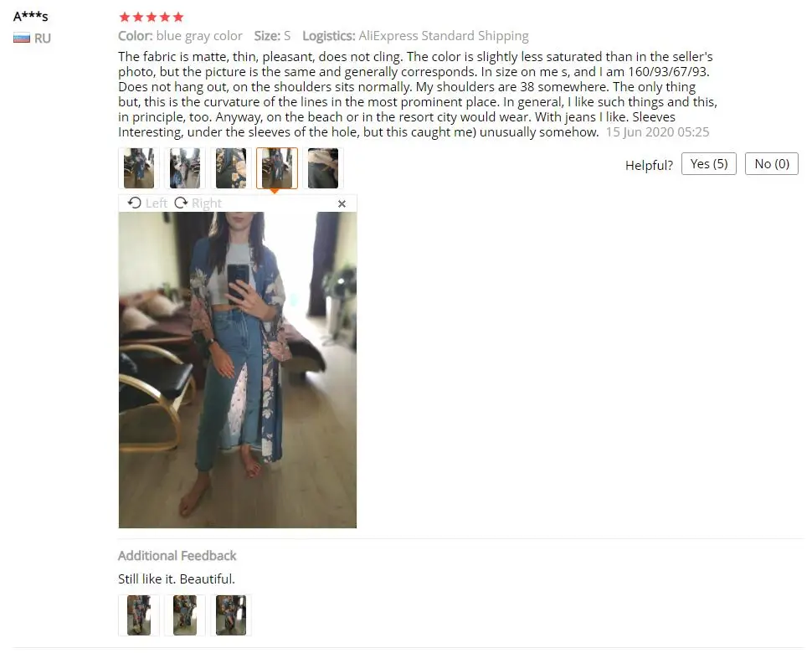
Task: Mark review helpful with Yes (5)
Action: (x=708, y=164)
